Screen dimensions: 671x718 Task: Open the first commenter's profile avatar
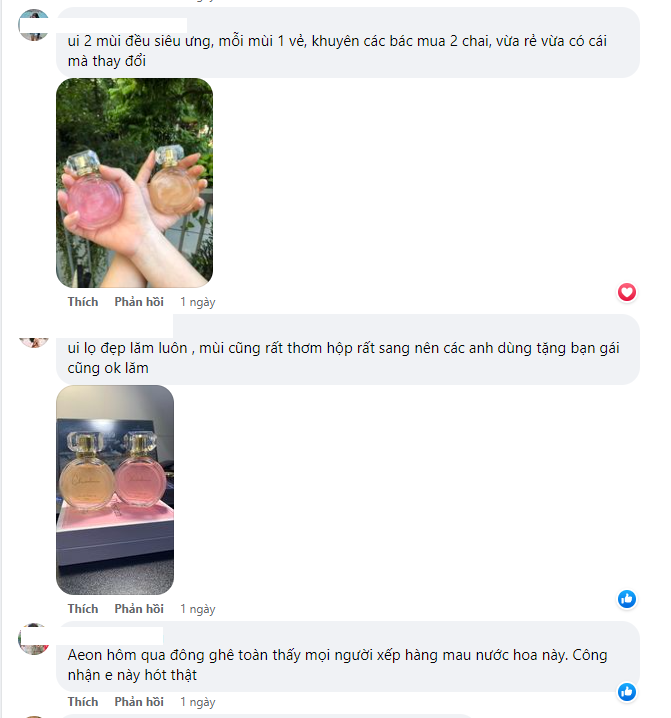(33, 25)
